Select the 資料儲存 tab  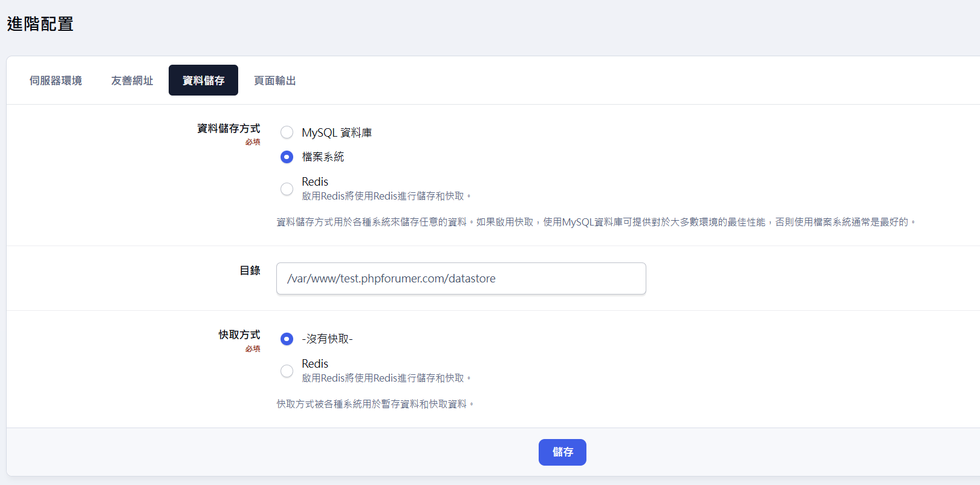(x=203, y=80)
